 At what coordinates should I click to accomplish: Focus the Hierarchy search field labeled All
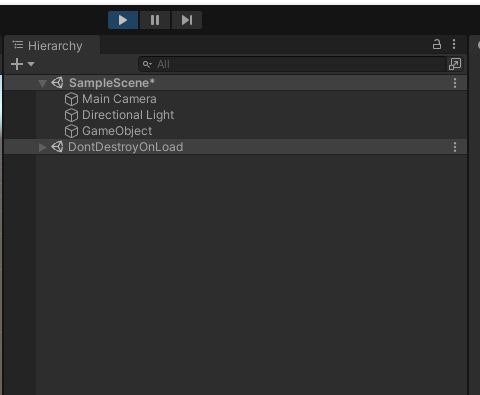click(x=292, y=64)
